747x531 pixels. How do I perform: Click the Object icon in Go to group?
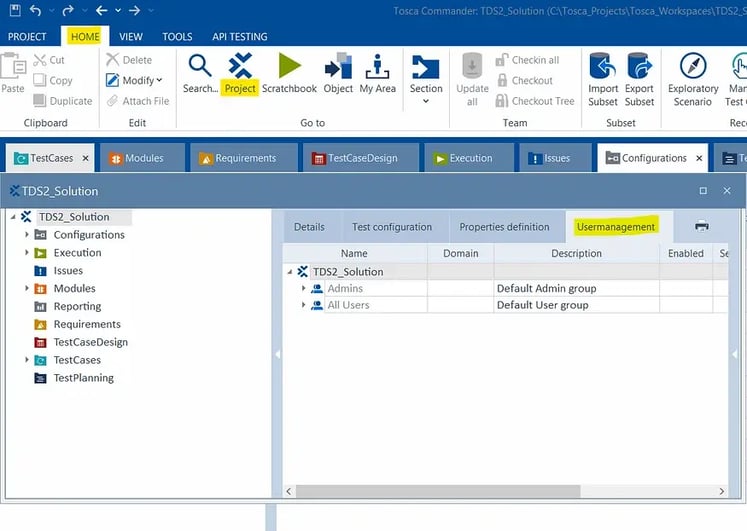point(338,68)
